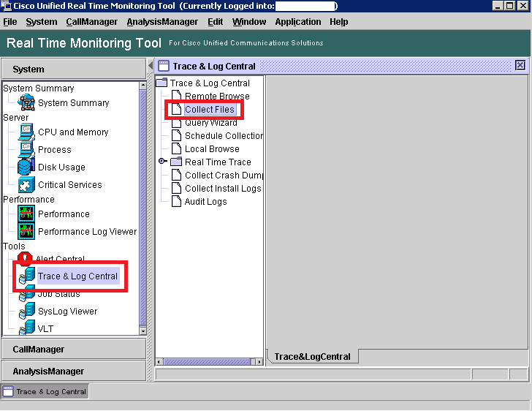Collapse the left pane with the triangle arrow

[x=151, y=65]
